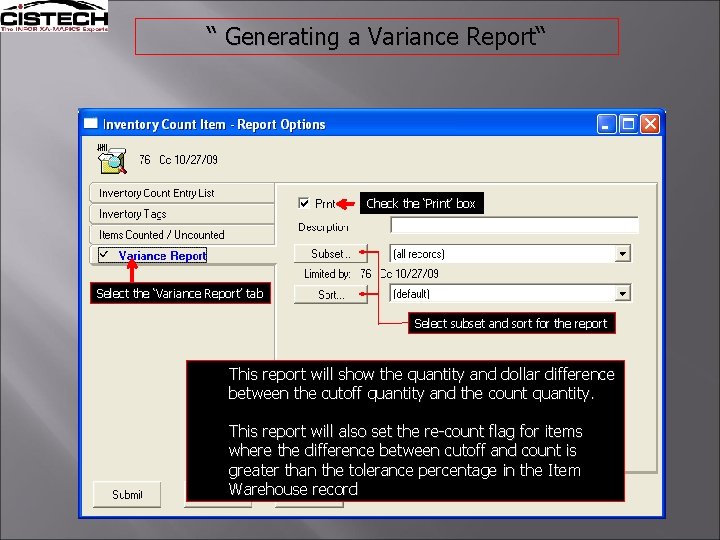Viewport: 720px width, 540px height.
Task: Click the '76 Cc 10/27/09' header text
Action: (179, 159)
